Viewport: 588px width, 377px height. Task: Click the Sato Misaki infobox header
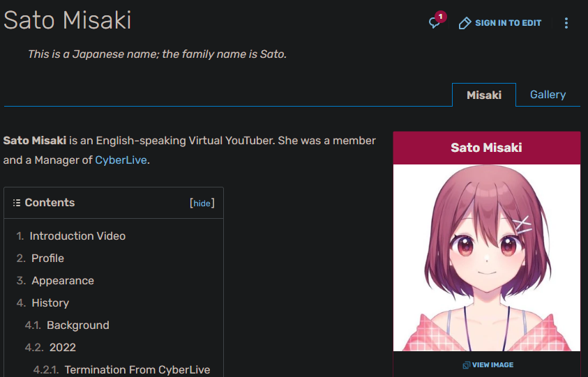pos(486,148)
